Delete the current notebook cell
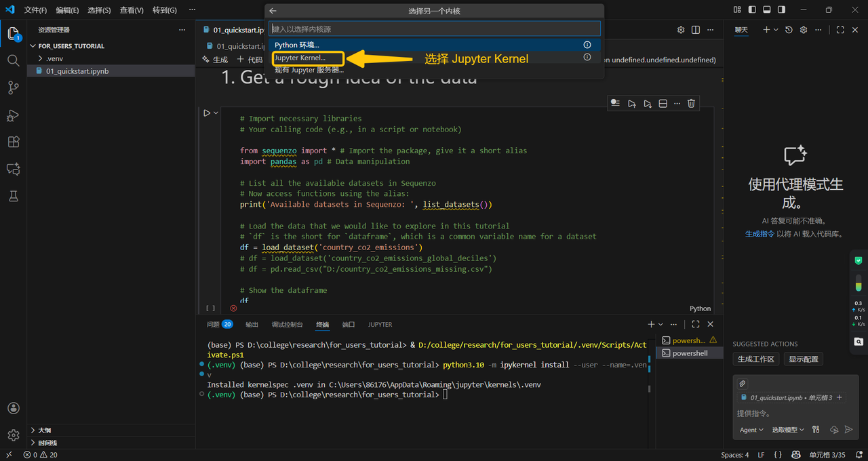 (691, 104)
